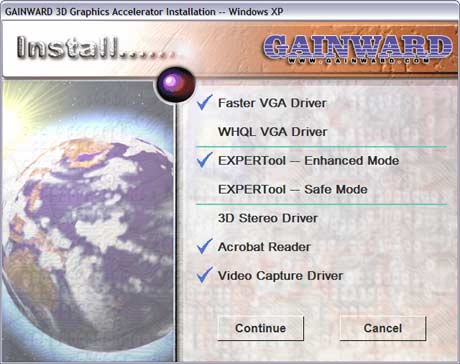The width and height of the screenshot is (460, 364).
Task: Click the GAINWARD logo
Action: [357, 46]
